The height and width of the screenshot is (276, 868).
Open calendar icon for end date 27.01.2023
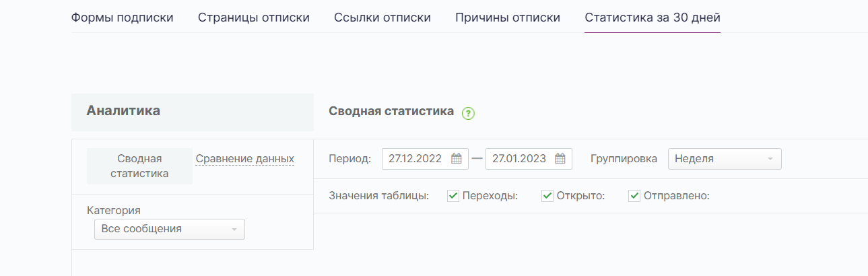[x=560, y=159]
